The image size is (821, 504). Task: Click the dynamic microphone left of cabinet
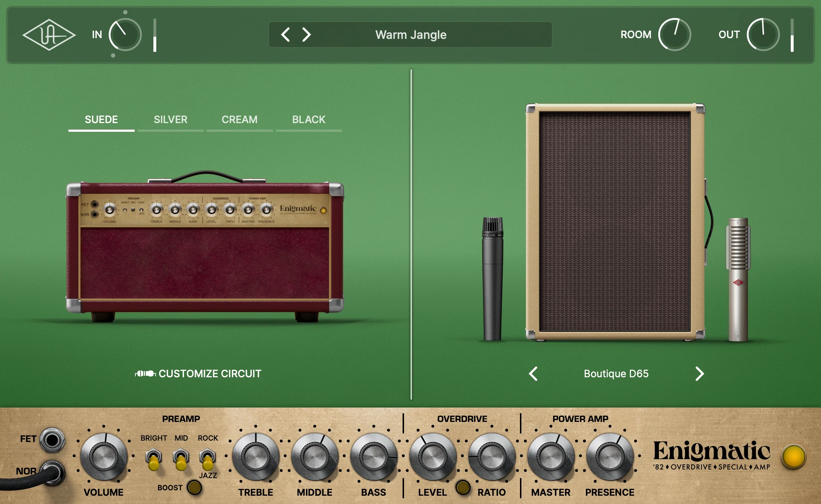point(492,279)
